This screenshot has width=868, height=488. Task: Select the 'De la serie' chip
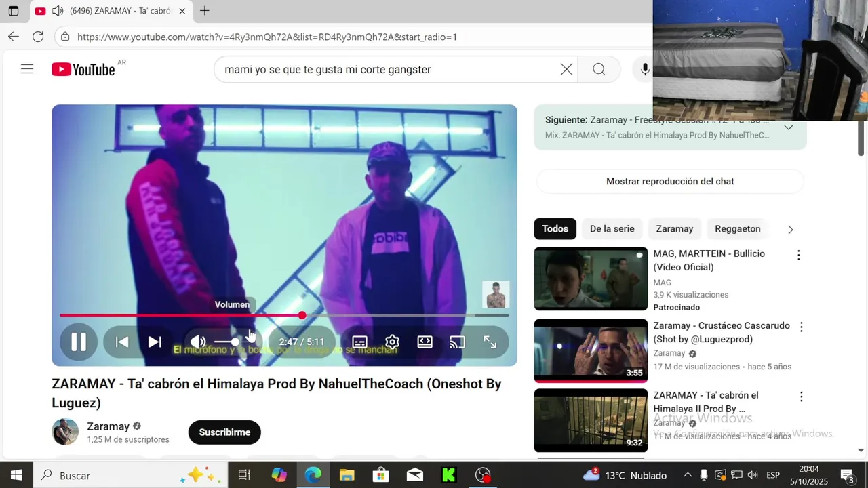coord(612,229)
